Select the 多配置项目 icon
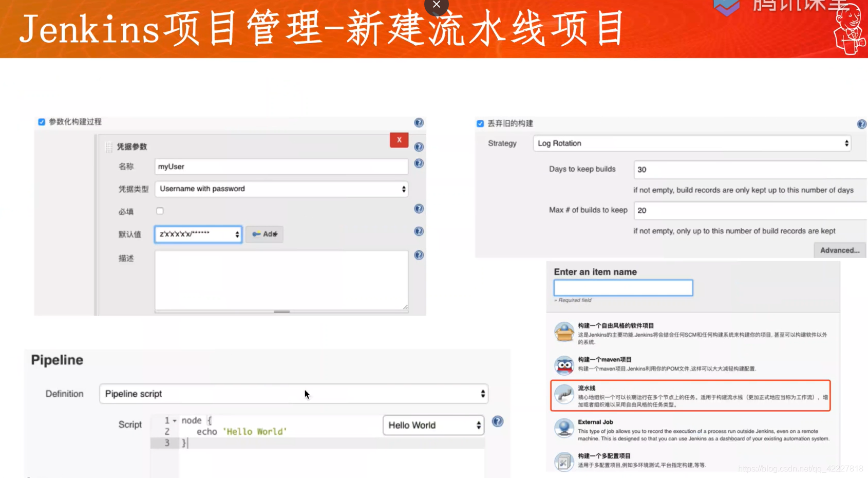This screenshot has width=868, height=478. (564, 461)
